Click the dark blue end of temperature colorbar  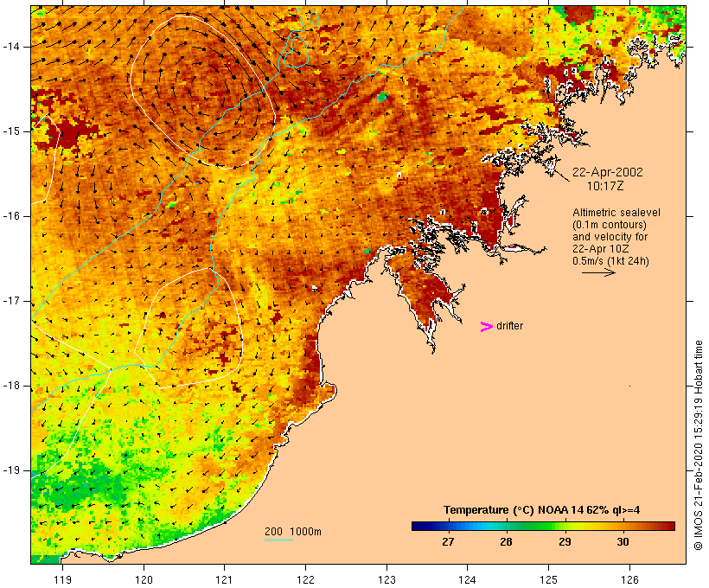[x=420, y=526]
